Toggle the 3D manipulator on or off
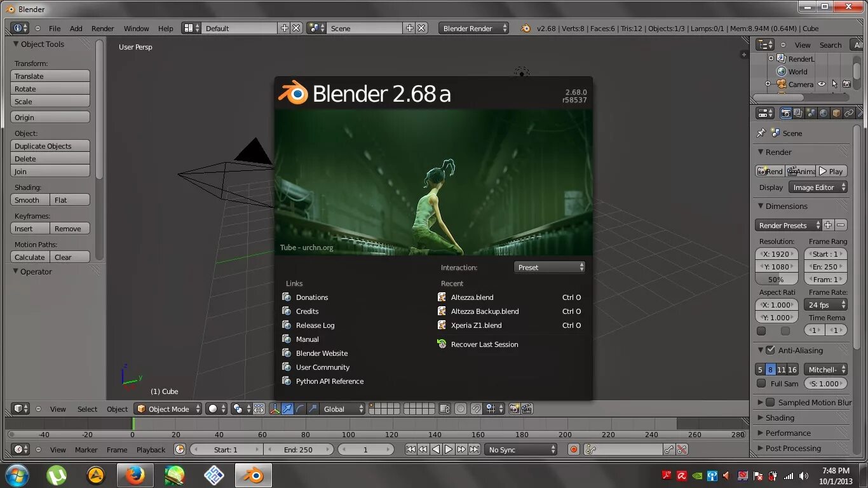The height and width of the screenshot is (488, 868). pyautogui.click(x=275, y=409)
